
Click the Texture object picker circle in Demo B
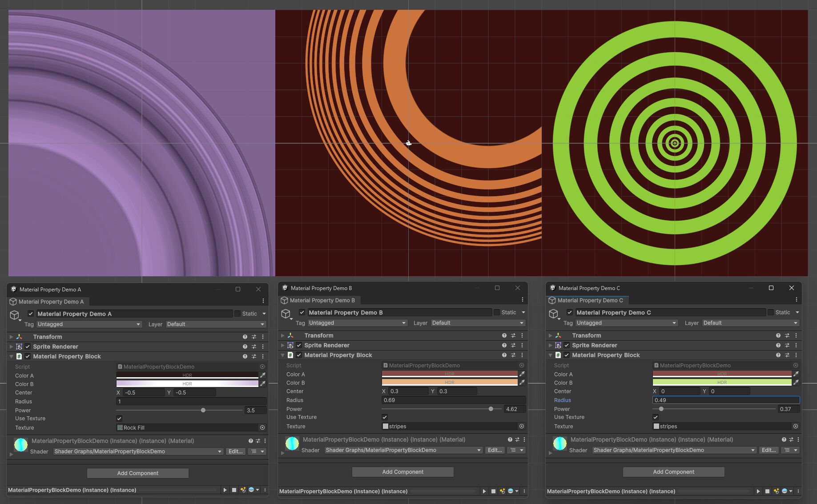tap(521, 426)
